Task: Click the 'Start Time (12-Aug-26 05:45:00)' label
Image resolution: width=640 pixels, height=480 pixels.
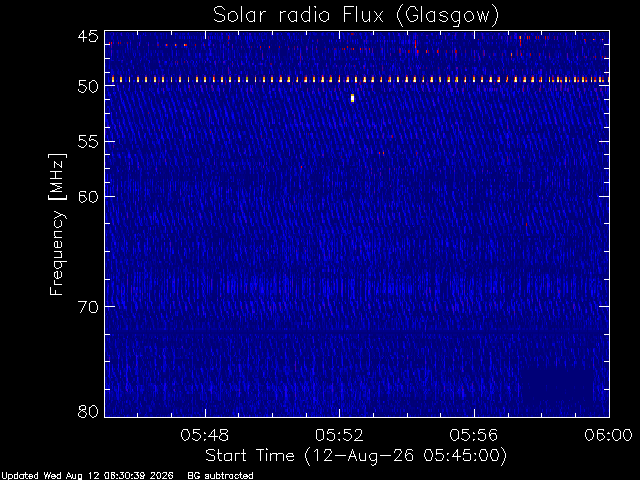Action: coord(356,456)
